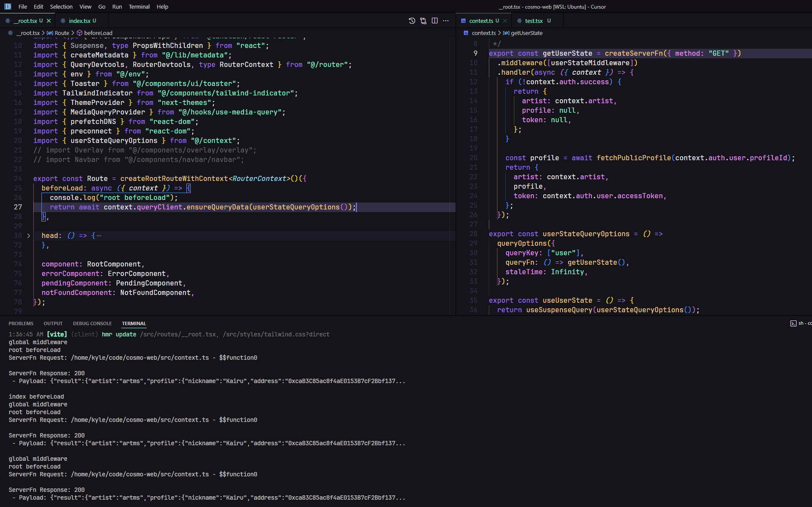Click __root.tsx in the left breadcrumb
The height and width of the screenshot is (507, 812).
[28, 33]
